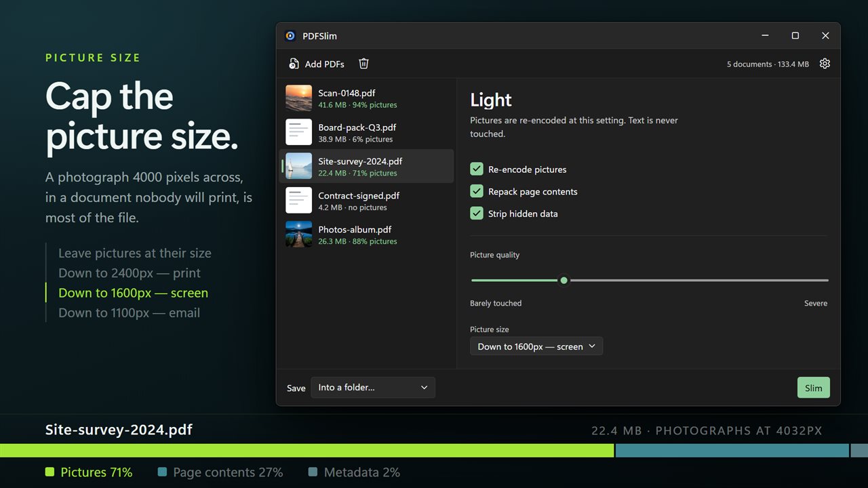Click the "Severe" slider label
This screenshot has width=868, height=488.
[x=816, y=304]
